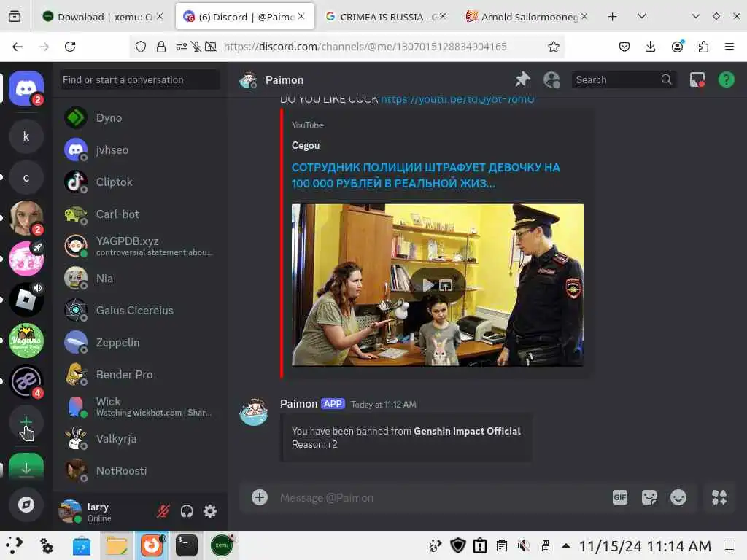Viewport: 747px width, 560px height.
Task: Open Discord direct messages home icon
Action: click(26, 88)
